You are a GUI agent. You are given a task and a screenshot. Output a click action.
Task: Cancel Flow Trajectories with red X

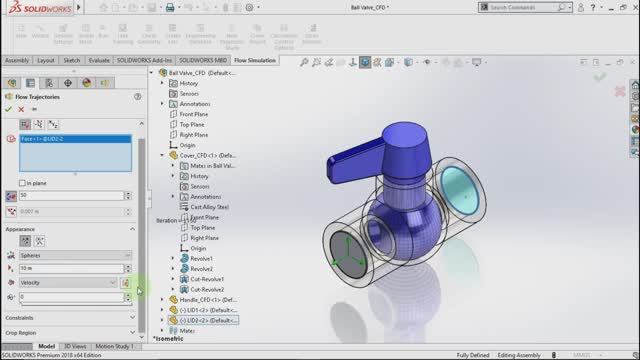(21, 109)
